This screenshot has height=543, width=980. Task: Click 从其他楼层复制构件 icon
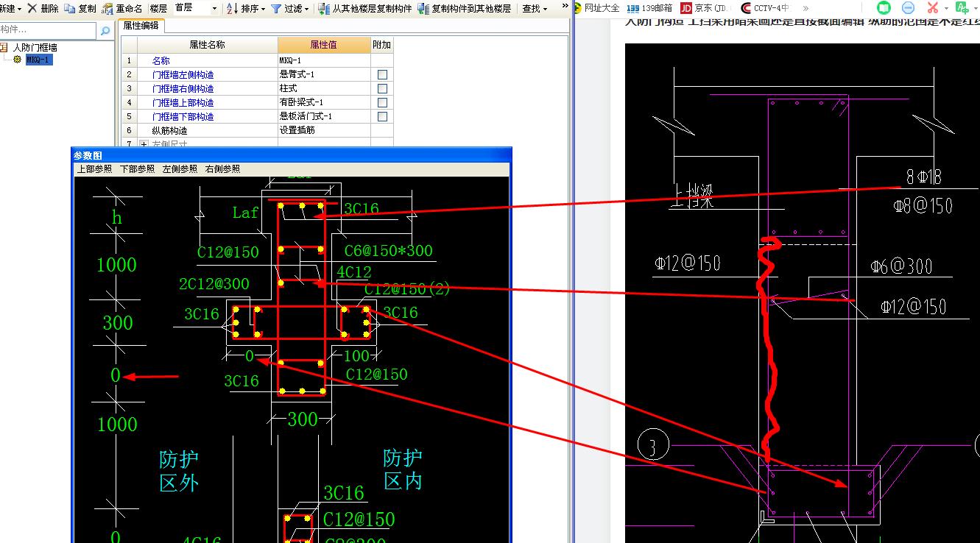point(324,8)
